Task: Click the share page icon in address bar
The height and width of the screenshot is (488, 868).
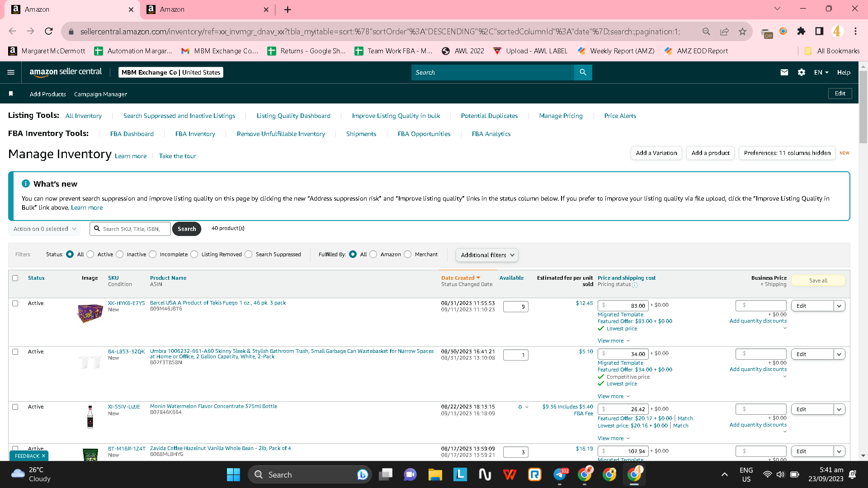Action: [725, 31]
